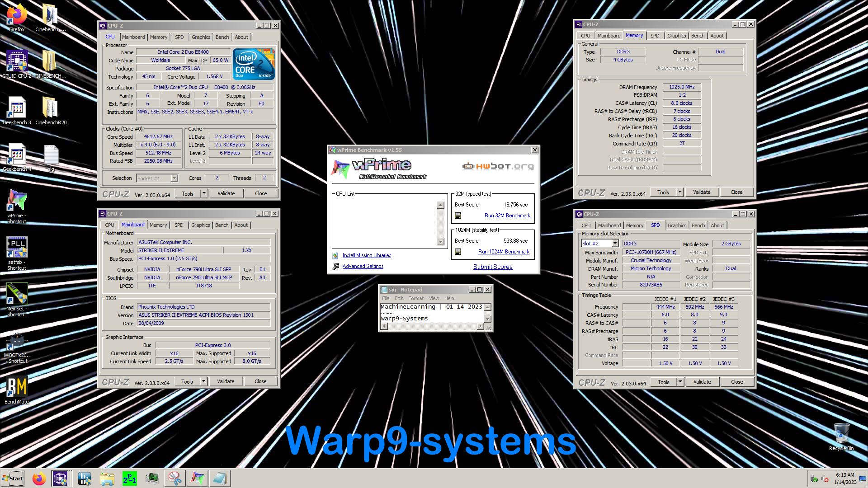Click the save icon beside 32M best score
The height and width of the screenshot is (488, 868).
(458, 216)
